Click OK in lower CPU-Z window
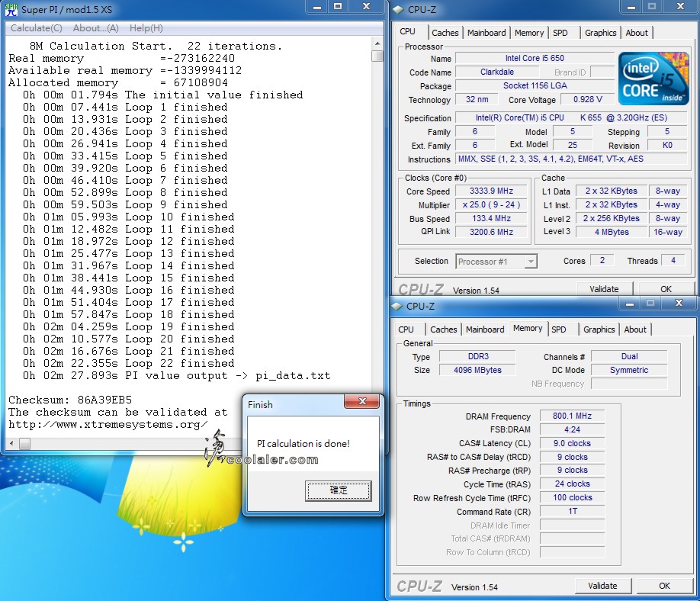This screenshot has height=601, width=700. (x=664, y=586)
